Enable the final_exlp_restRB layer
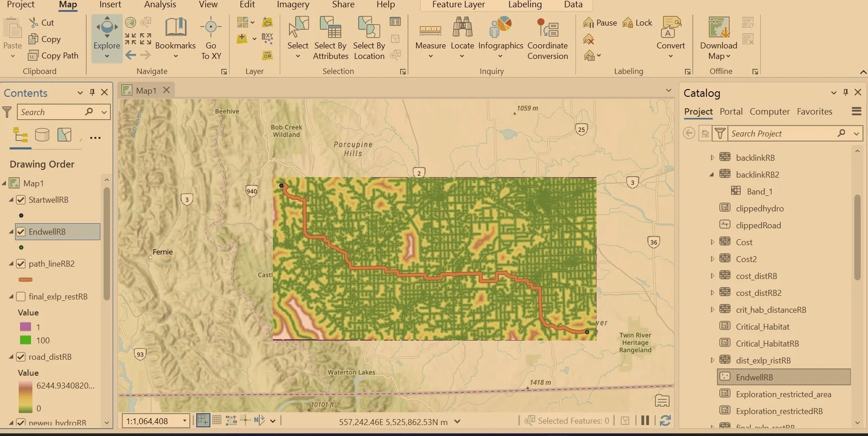This screenshot has height=436, width=868. (x=21, y=296)
